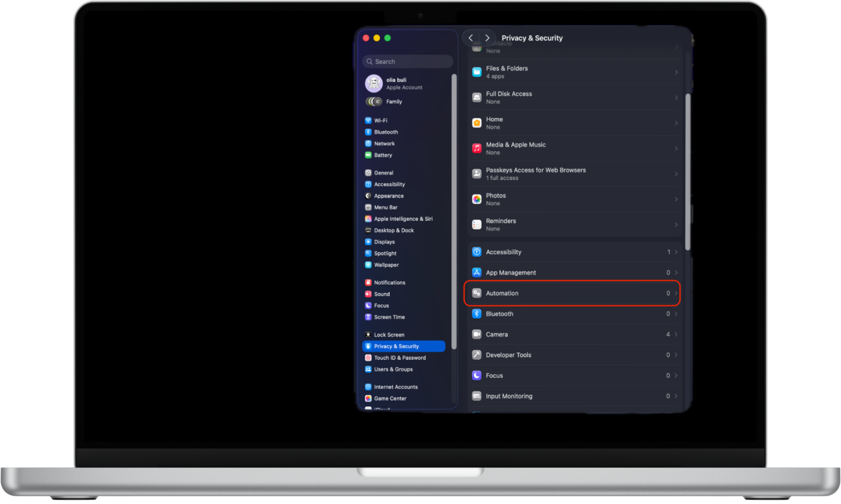Expand Passkeys Access for Web Browsers
This screenshot has width=841, height=504.
[x=575, y=174]
